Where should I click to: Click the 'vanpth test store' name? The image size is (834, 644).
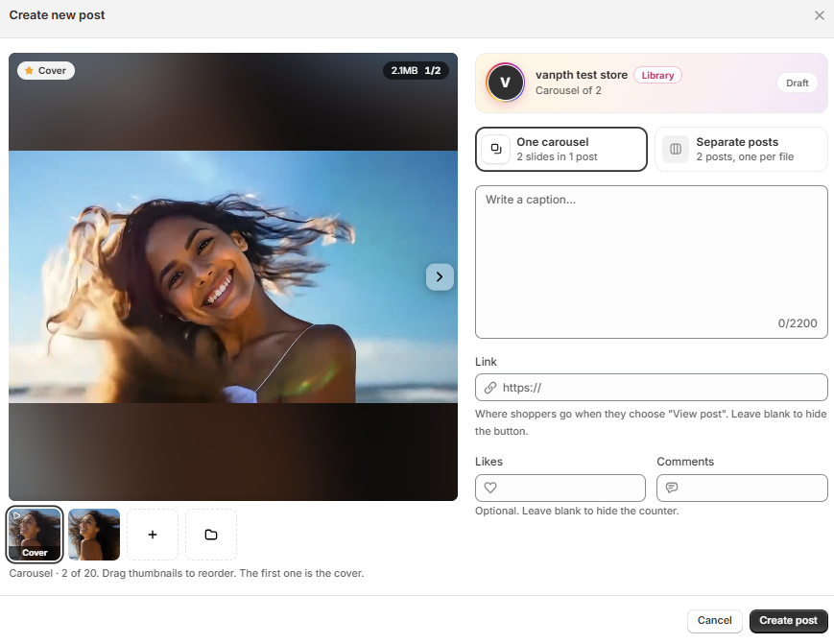point(582,75)
